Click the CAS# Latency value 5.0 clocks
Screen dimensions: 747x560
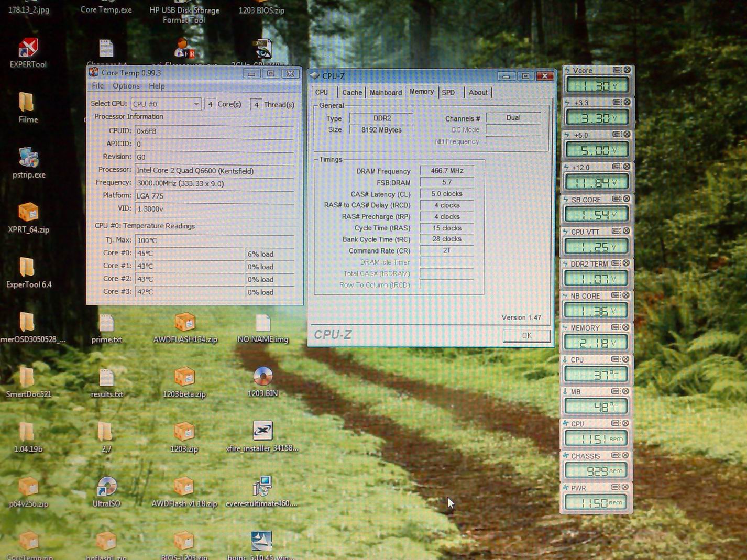click(447, 194)
